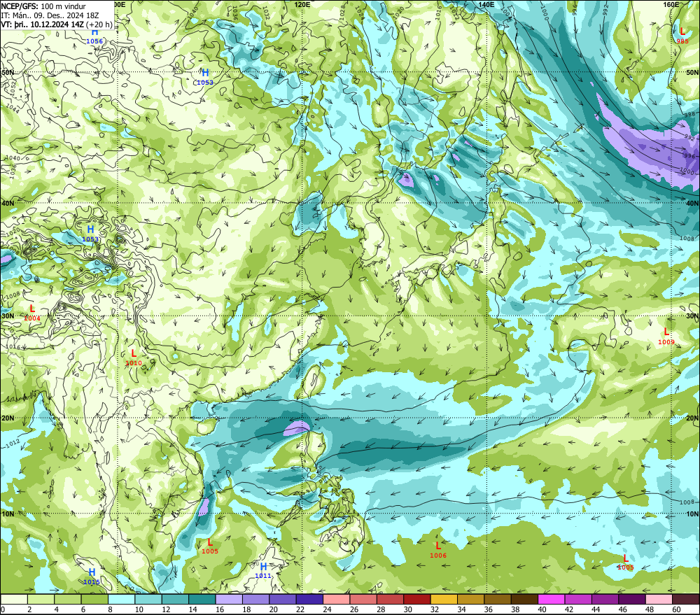Click the 120E longitude label
The image size is (700, 615).
(302, 4)
